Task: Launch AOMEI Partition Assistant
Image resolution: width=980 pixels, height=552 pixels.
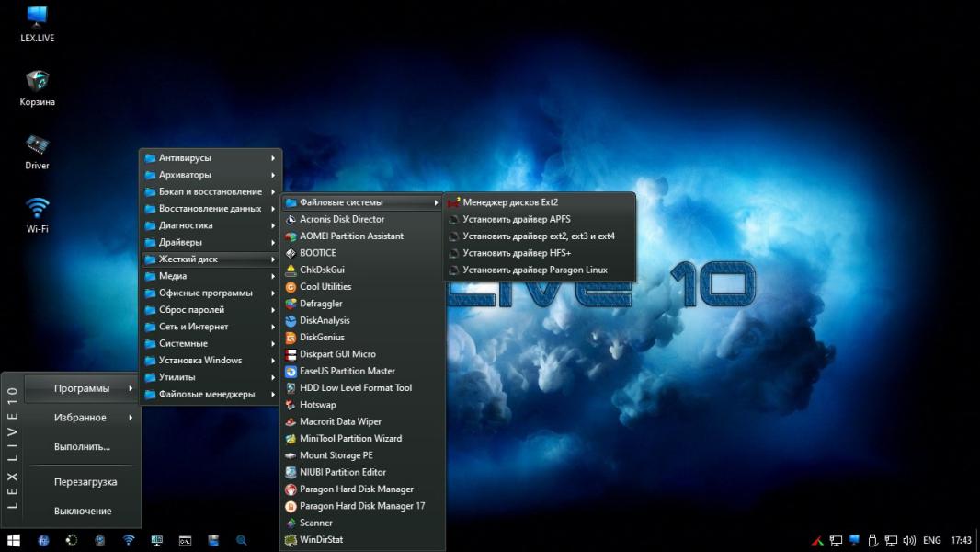Action: click(351, 236)
